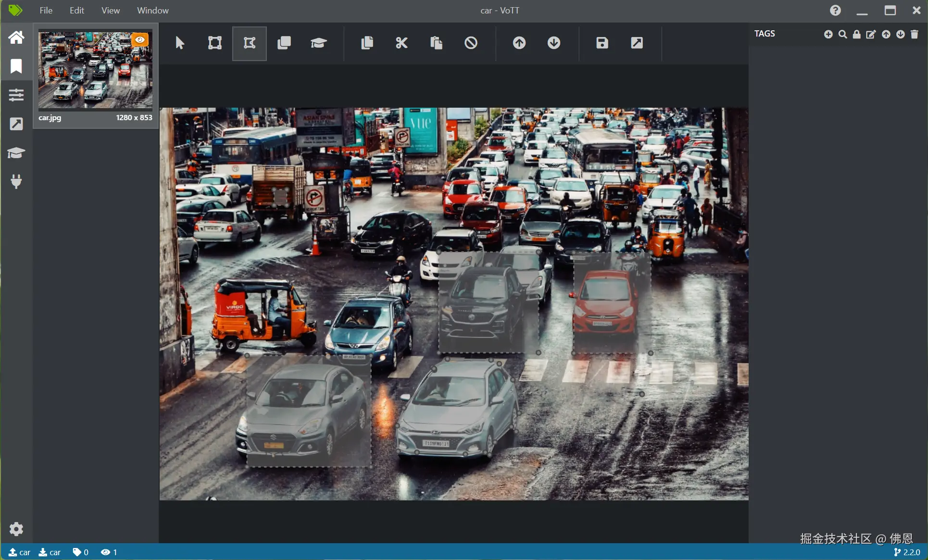This screenshot has height=560, width=928.
Task: Toggle the tag lock icon
Action: pyautogui.click(x=857, y=34)
